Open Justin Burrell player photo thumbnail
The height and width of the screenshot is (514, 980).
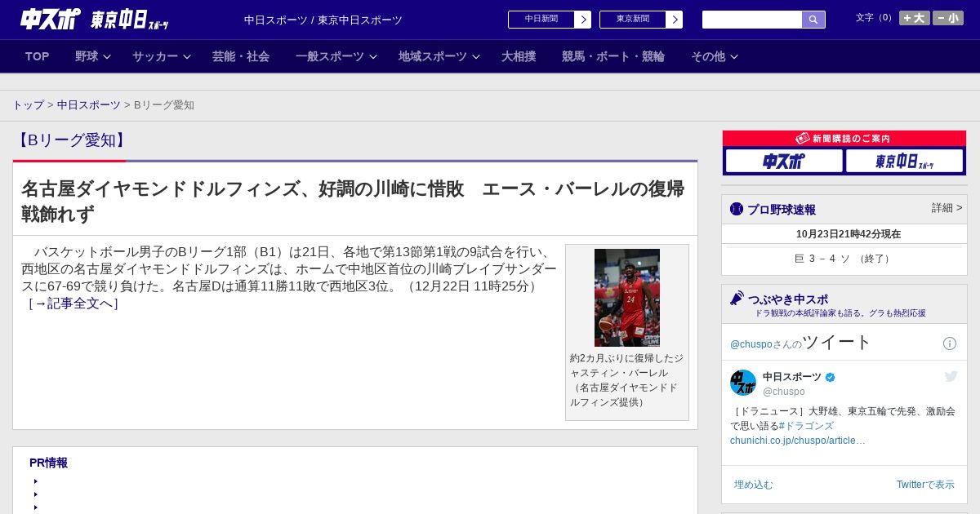tap(627, 298)
